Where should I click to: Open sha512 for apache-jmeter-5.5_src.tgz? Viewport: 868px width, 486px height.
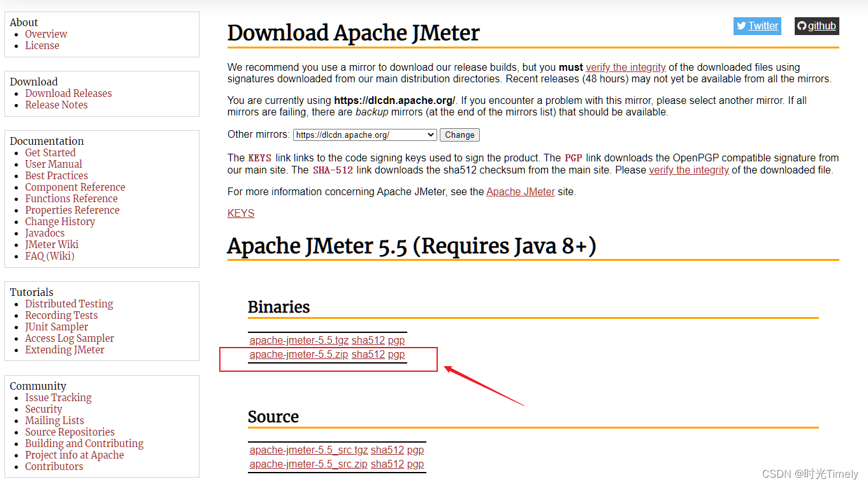pyautogui.click(x=387, y=450)
